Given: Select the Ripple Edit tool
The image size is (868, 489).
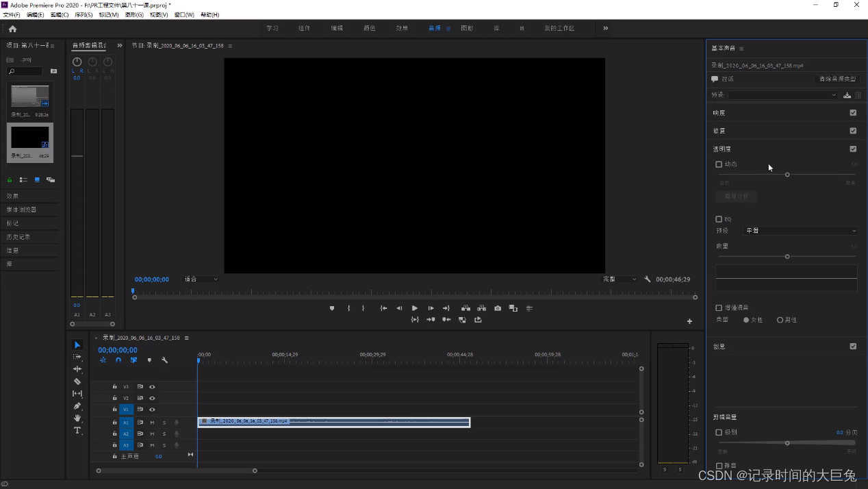Looking at the screenshot, I should [x=77, y=369].
